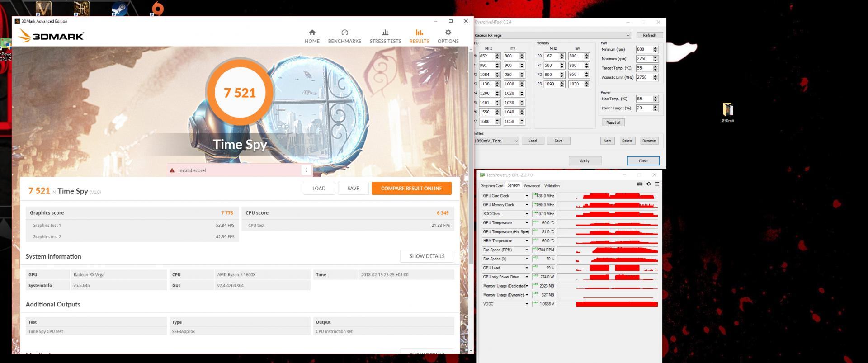The height and width of the screenshot is (363, 868).
Task: Click the GPU-Z refresh icon
Action: point(648,184)
